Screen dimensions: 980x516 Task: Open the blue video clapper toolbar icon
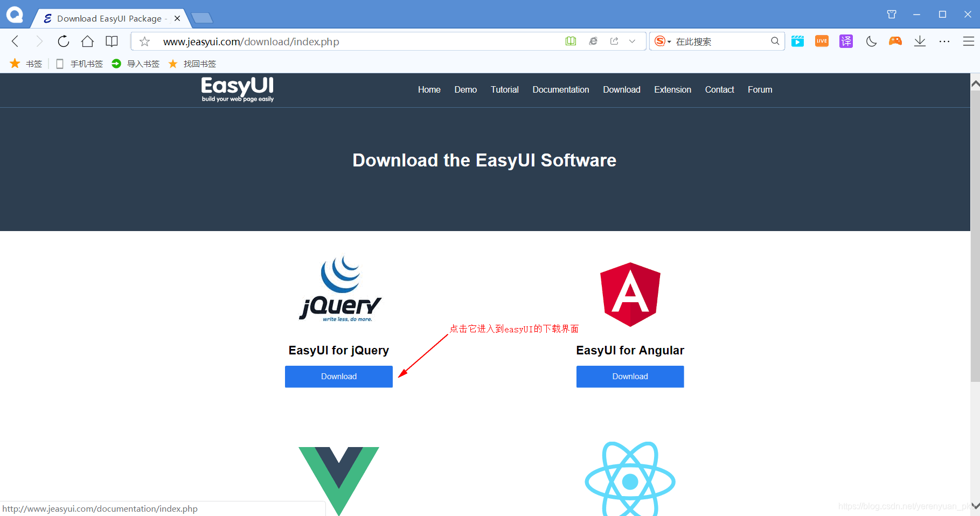point(798,41)
